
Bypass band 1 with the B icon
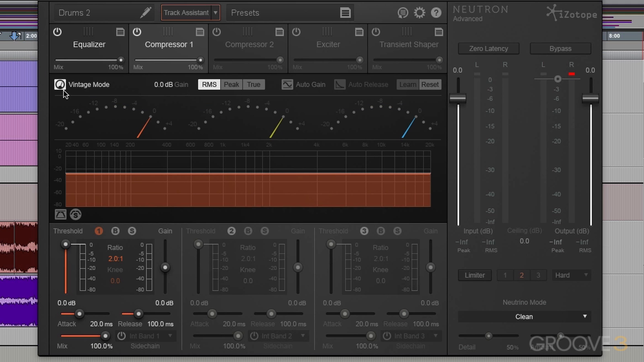[x=115, y=231]
